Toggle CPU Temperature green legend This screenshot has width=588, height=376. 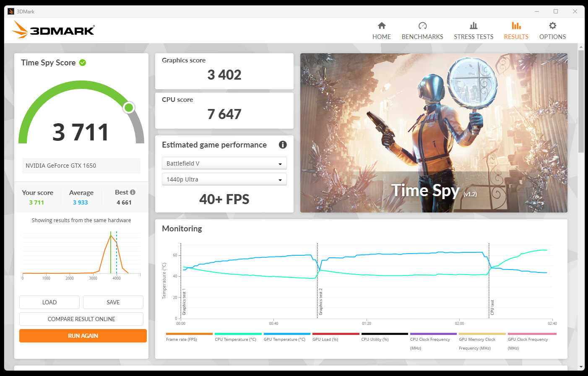click(x=238, y=337)
